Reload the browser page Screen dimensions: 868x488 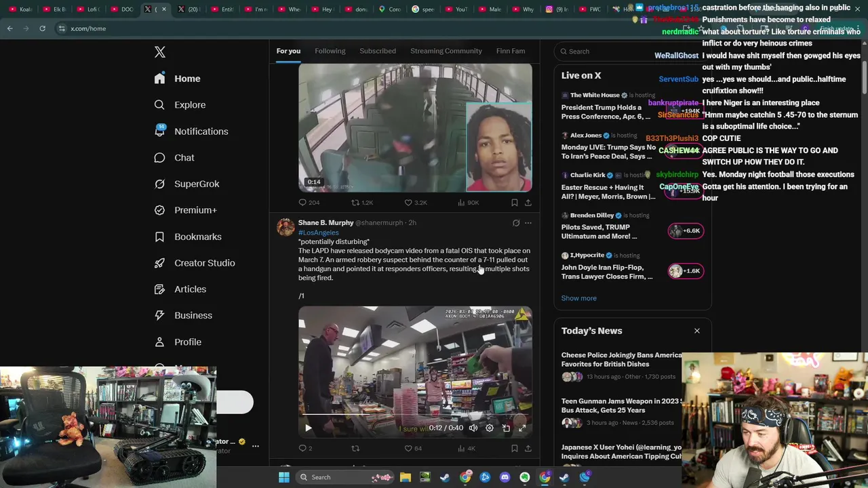tap(42, 28)
